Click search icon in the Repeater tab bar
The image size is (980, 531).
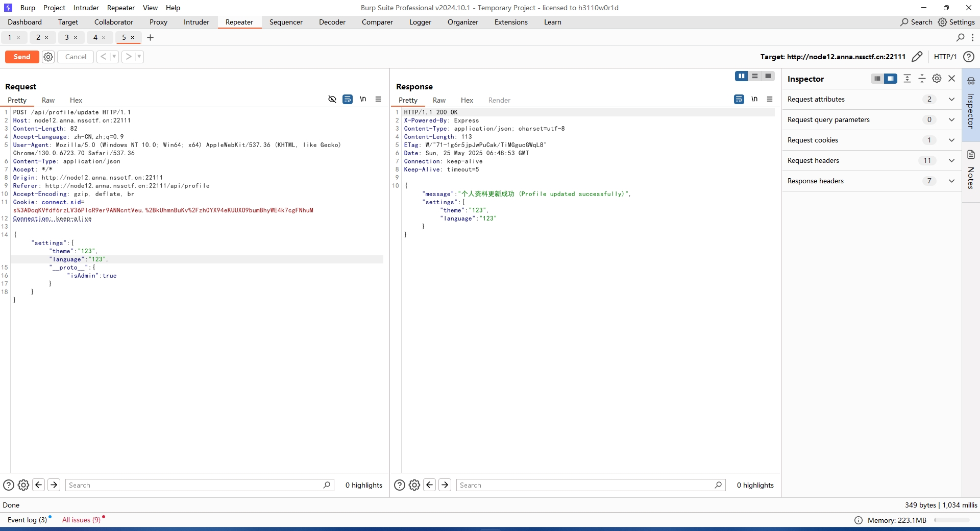pos(960,37)
